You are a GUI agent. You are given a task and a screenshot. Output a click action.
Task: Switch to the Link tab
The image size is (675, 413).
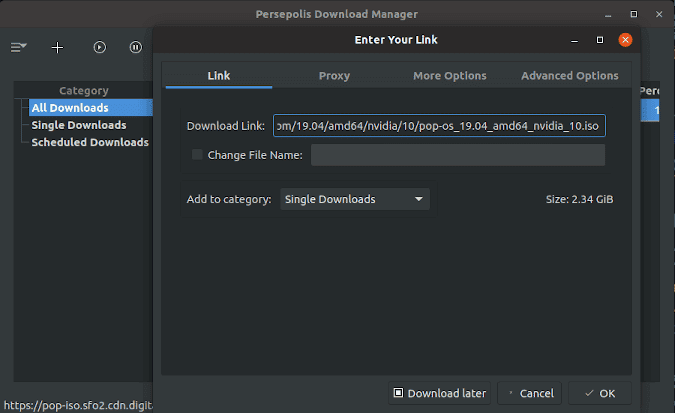pos(219,76)
